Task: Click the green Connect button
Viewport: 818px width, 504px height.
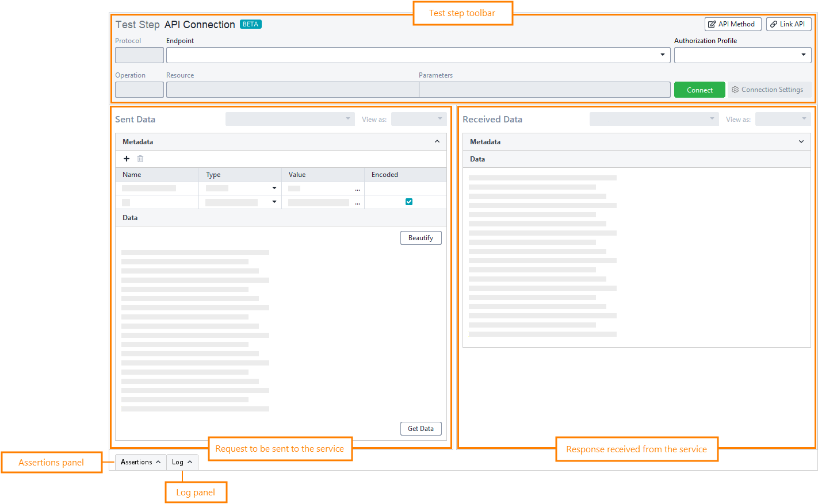Action: tap(699, 90)
